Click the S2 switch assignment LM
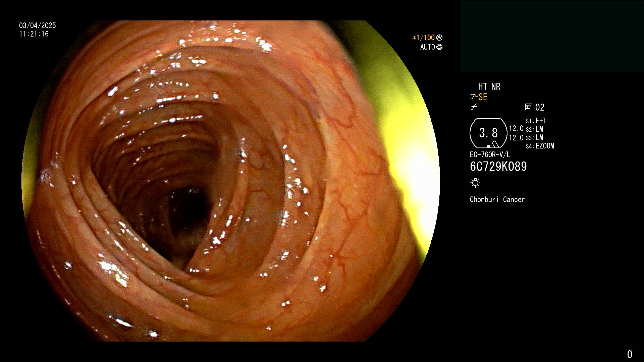The height and width of the screenshot is (362, 644). [x=539, y=129]
